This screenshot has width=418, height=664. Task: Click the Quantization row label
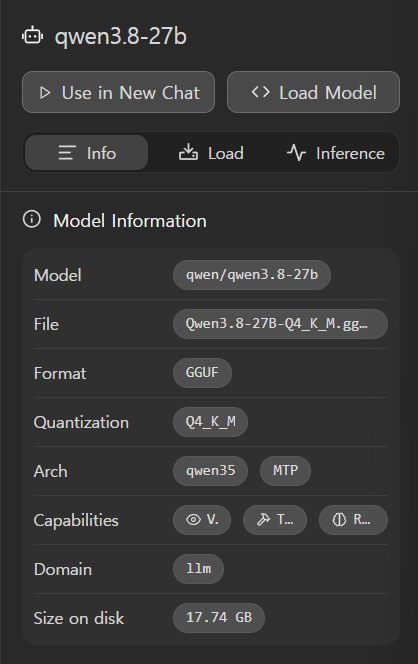coord(81,422)
